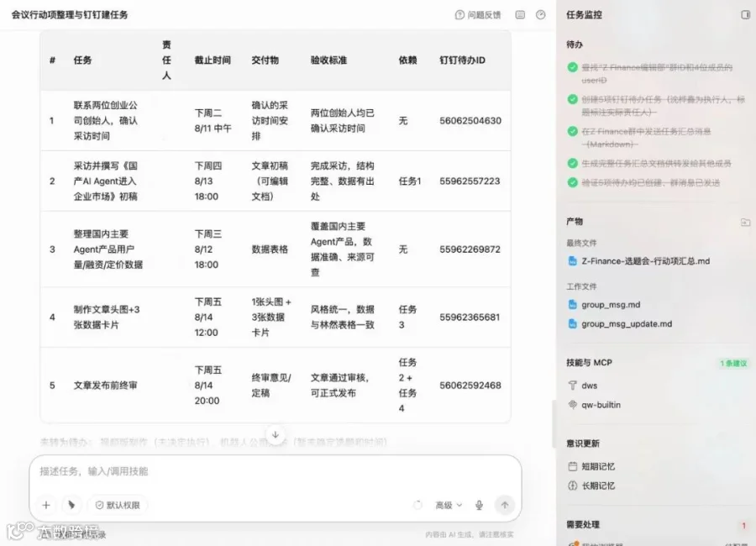Click the skill pointer icon in input box

(x=71, y=505)
